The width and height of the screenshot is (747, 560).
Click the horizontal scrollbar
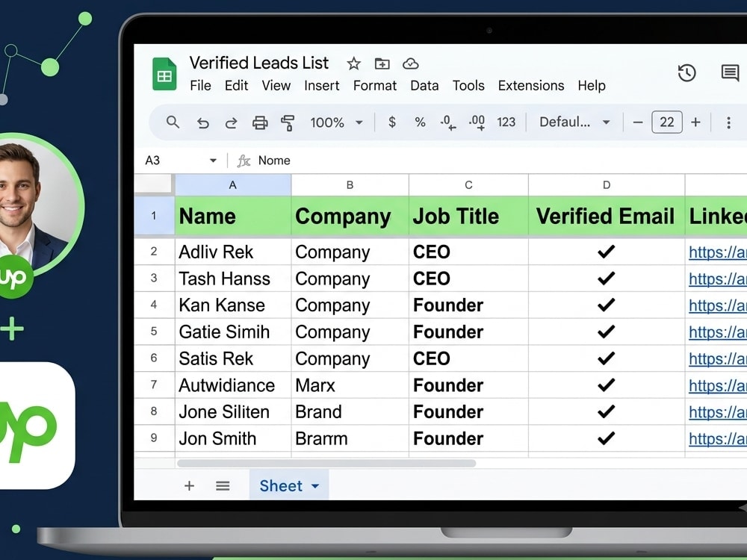click(326, 464)
